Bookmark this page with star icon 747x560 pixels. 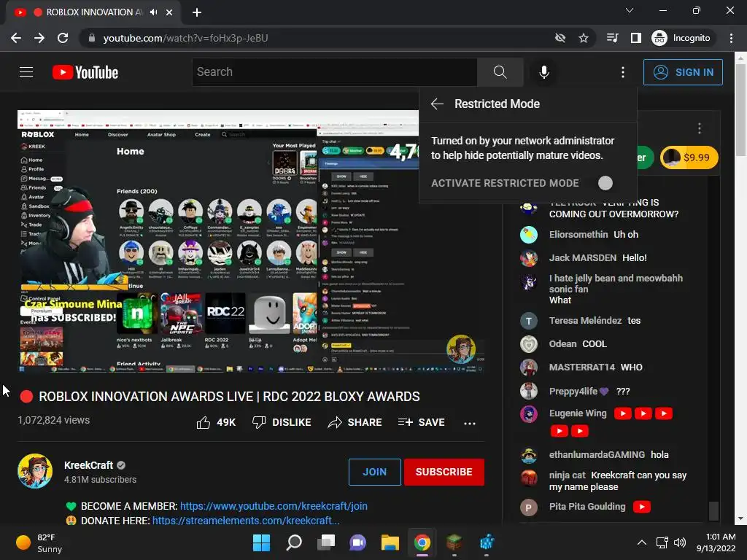tap(584, 38)
